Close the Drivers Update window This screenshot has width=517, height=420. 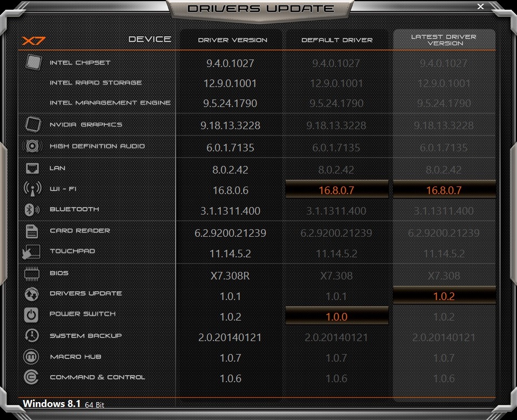[481, 6]
